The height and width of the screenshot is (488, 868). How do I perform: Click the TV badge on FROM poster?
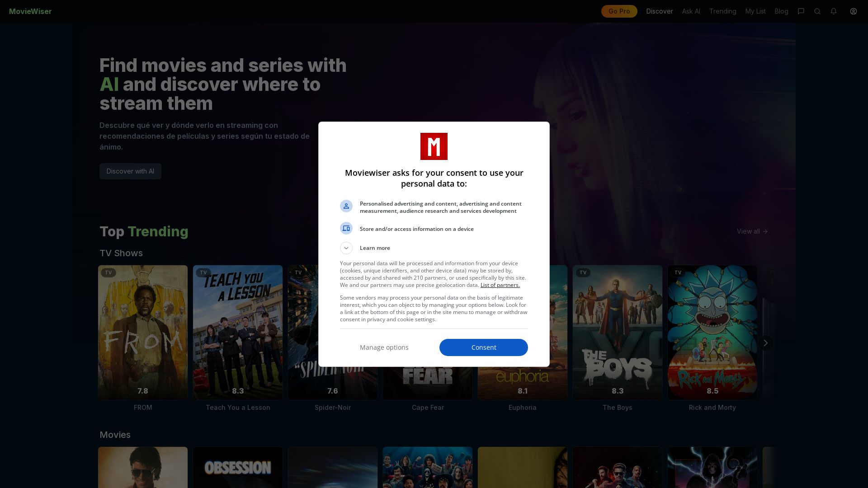108,272
